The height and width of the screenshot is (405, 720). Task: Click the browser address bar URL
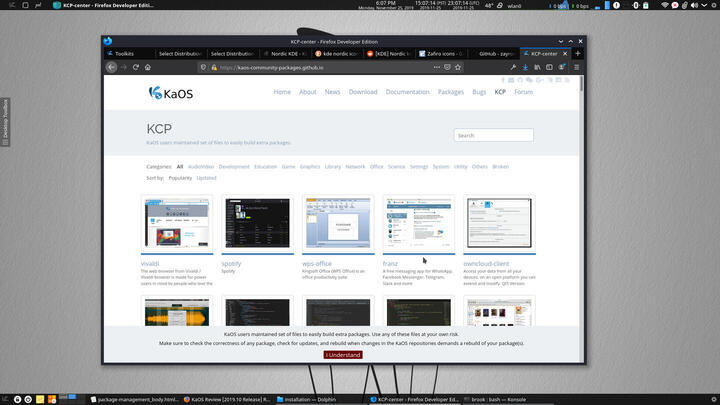pos(271,68)
